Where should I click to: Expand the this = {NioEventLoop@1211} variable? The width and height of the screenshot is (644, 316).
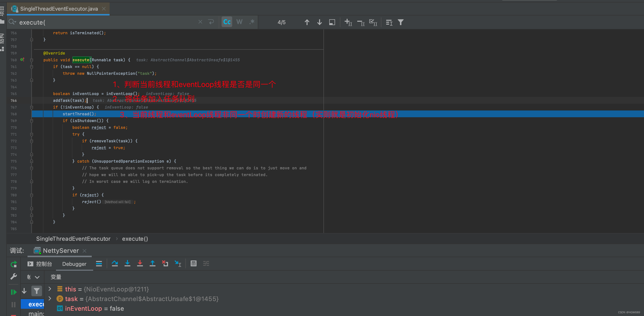tap(50, 289)
